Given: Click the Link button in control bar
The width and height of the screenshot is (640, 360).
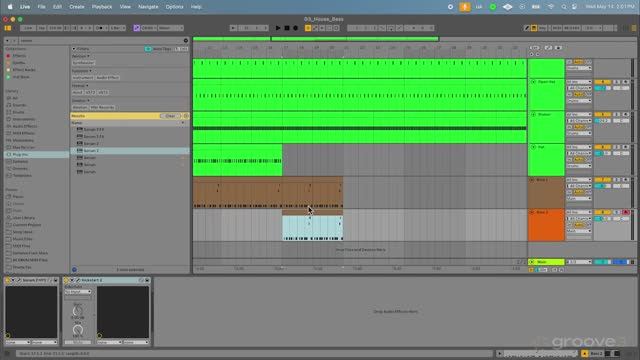Looking at the screenshot, I should (28, 28).
